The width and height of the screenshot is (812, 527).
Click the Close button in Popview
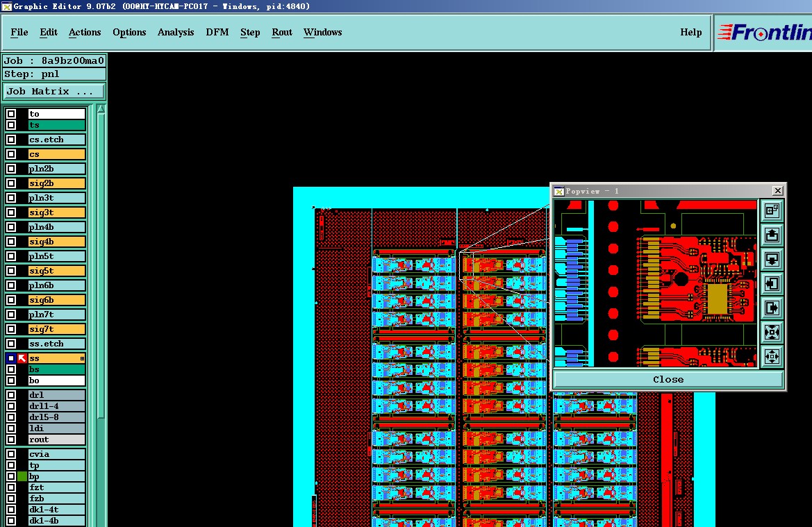tap(668, 380)
